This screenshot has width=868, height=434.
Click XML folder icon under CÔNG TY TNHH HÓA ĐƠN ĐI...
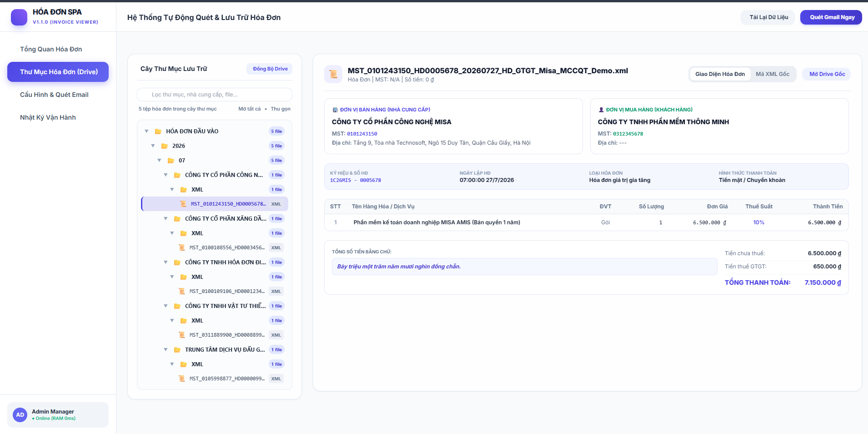click(184, 277)
